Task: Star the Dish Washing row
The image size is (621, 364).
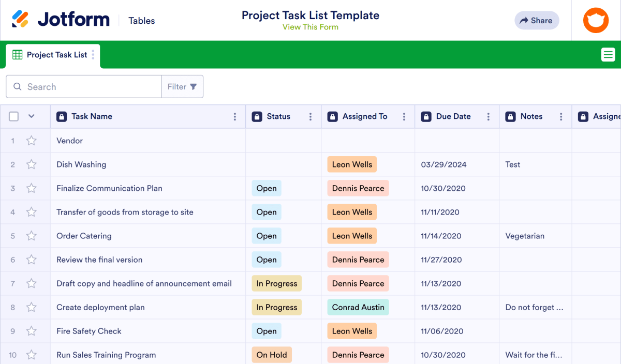Action: point(31,164)
